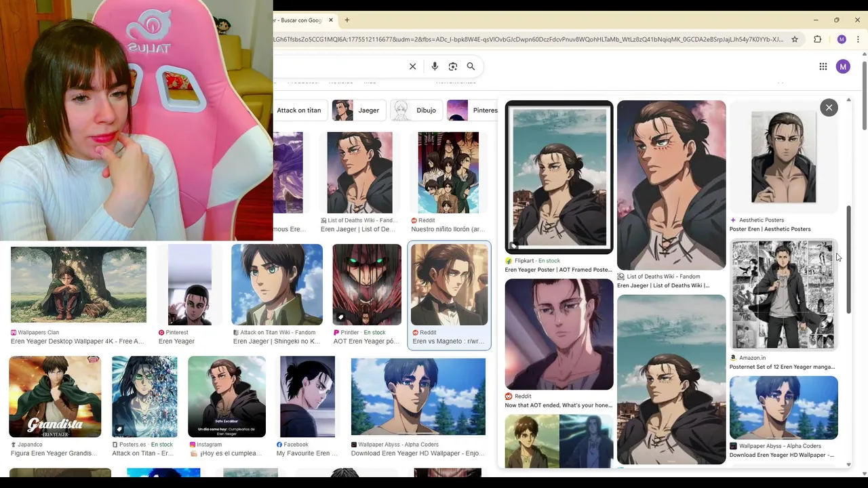The width and height of the screenshot is (868, 488).
Task: Click side panel scroll up arrow
Action: (848, 100)
